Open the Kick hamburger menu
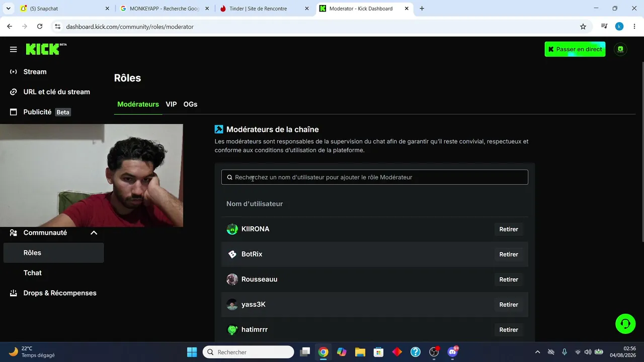 [14, 49]
